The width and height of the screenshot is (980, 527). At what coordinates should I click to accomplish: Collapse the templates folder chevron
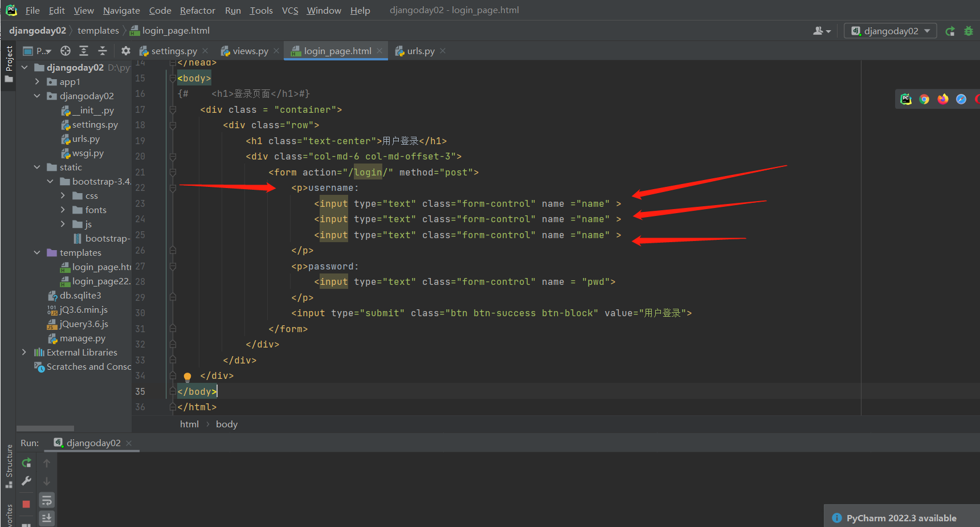point(37,252)
